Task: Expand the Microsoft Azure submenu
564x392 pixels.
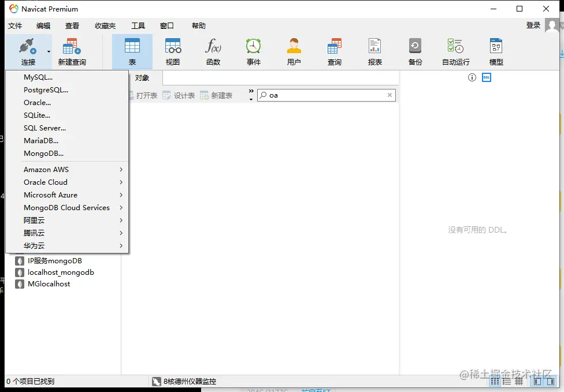Action: click(67, 195)
